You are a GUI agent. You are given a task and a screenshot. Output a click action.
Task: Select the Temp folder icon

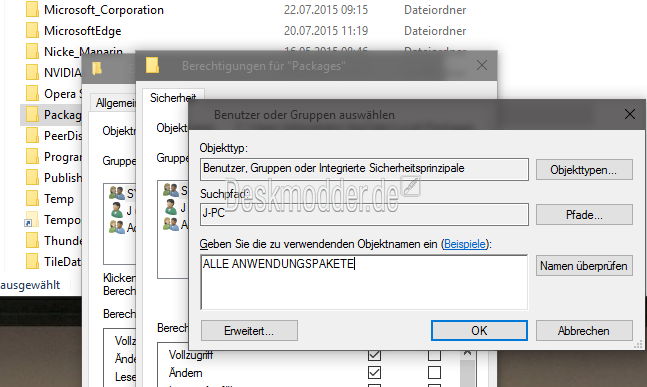coord(32,198)
